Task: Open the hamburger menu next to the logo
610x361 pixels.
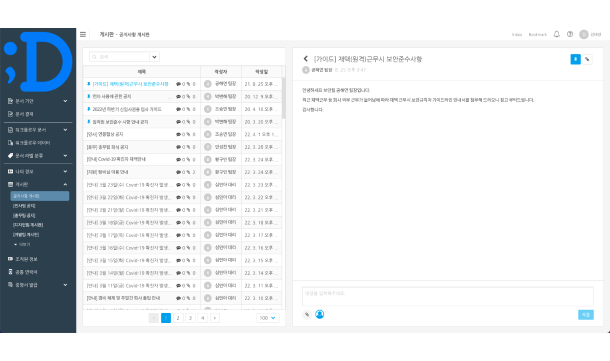Action: coord(83,35)
